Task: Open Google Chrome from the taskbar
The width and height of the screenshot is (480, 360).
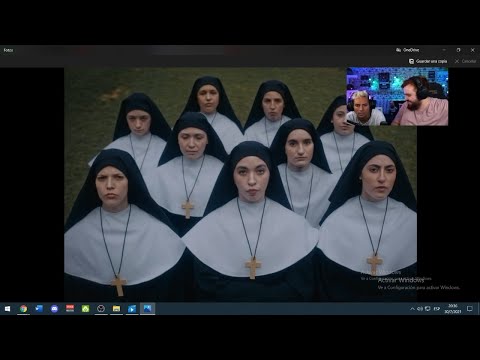Action: pos(23,309)
